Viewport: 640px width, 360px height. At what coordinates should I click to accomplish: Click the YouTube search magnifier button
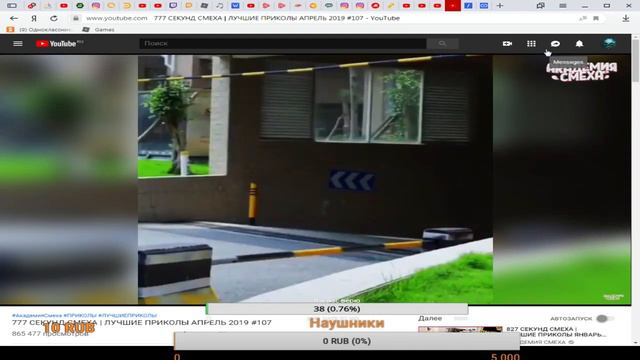[x=442, y=43]
